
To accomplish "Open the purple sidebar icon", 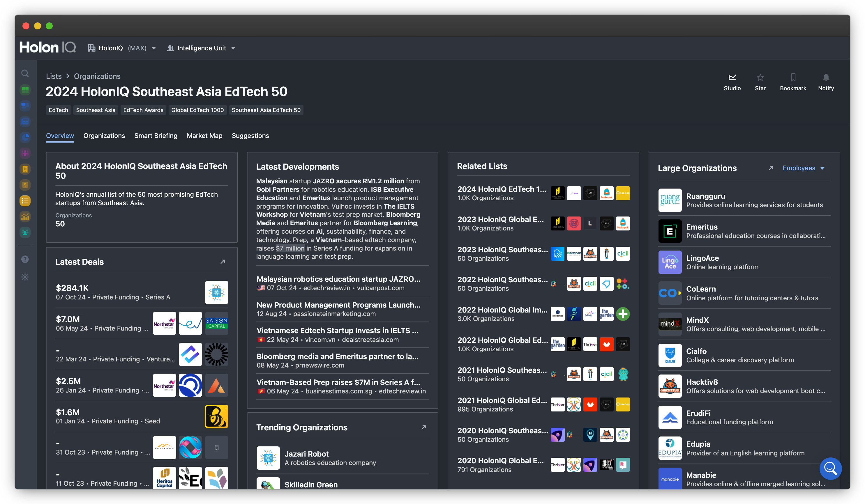I will pyautogui.click(x=25, y=153).
